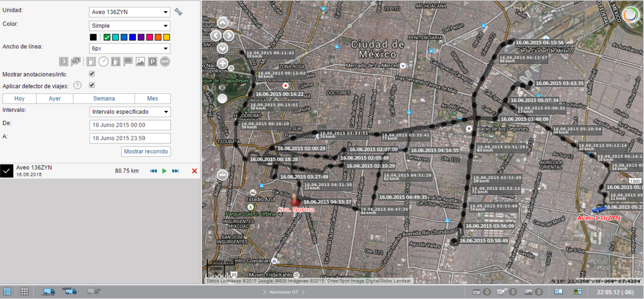The image size is (644, 299).
Task: Disable Aplicar detector de viajes checkbox
Action: (92, 85)
